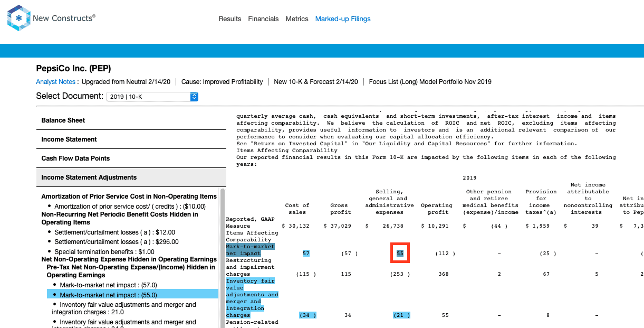644x328 pixels.
Task: Click the PepsiCo Inc. (PEP) heading
Action: pos(73,69)
